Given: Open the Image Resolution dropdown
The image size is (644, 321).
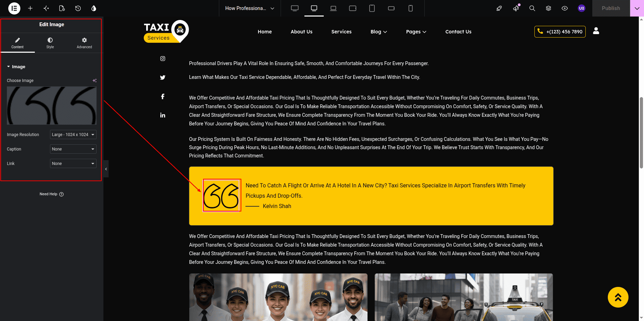Looking at the screenshot, I should (x=73, y=135).
